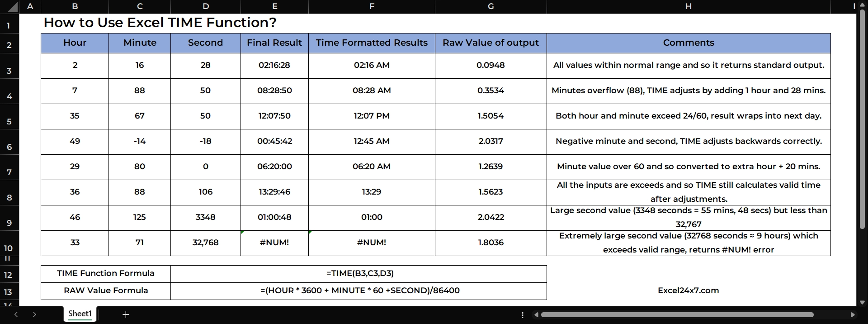Select title cell 'How to Use Excel TIME Function?'
The width and height of the screenshot is (868, 324).
(160, 23)
